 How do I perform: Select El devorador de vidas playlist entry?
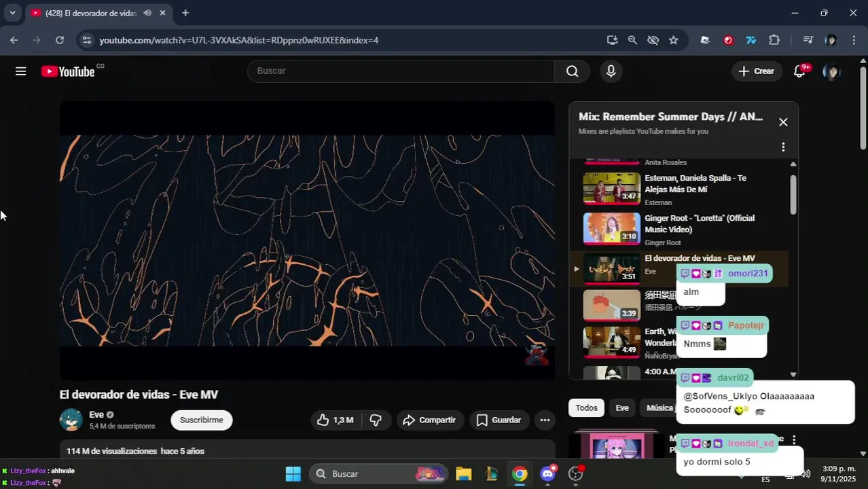(679, 268)
